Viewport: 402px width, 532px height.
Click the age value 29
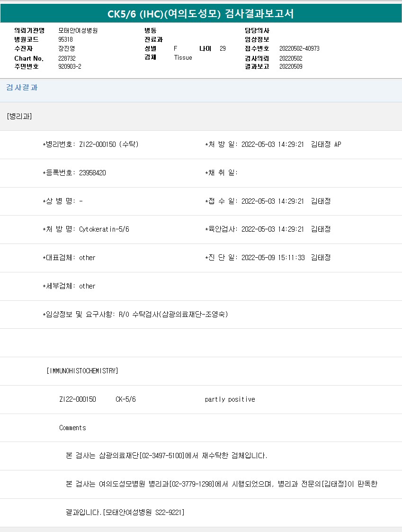point(223,48)
